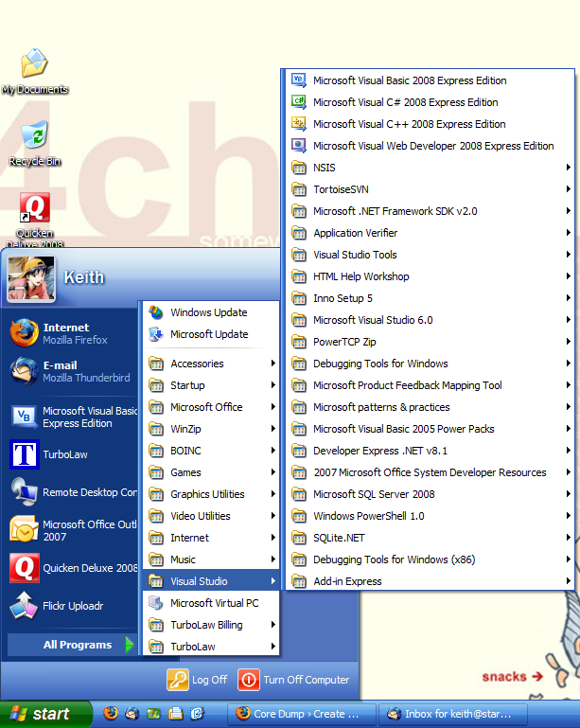Image resolution: width=580 pixels, height=728 pixels.
Task: Switch to Core Dump Firefox taskbar window
Action: (302, 714)
